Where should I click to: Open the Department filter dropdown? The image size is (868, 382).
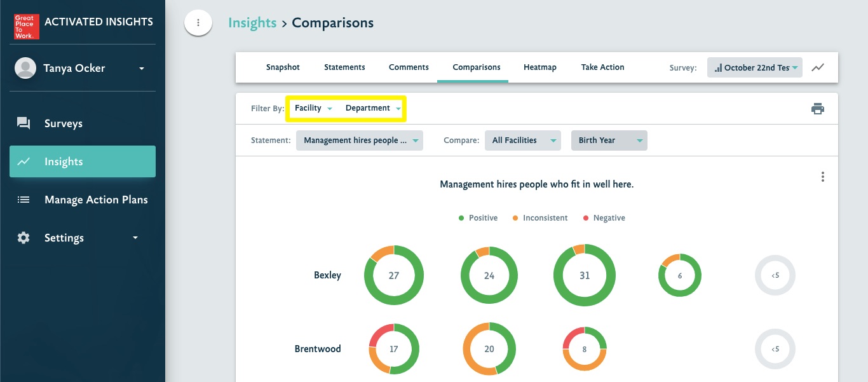click(x=373, y=109)
